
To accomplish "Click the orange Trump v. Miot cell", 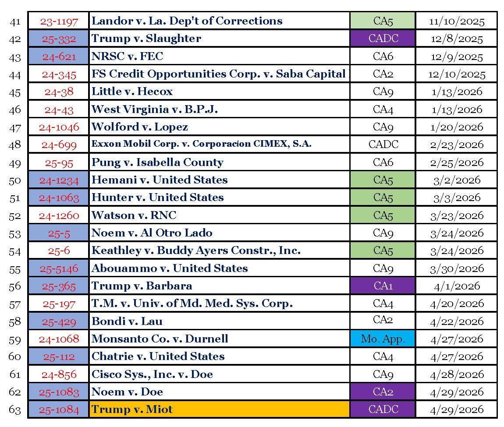I will [x=220, y=409].
